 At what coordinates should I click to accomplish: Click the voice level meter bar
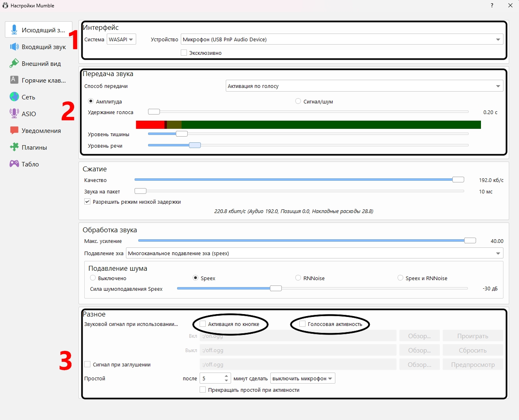[308, 125]
